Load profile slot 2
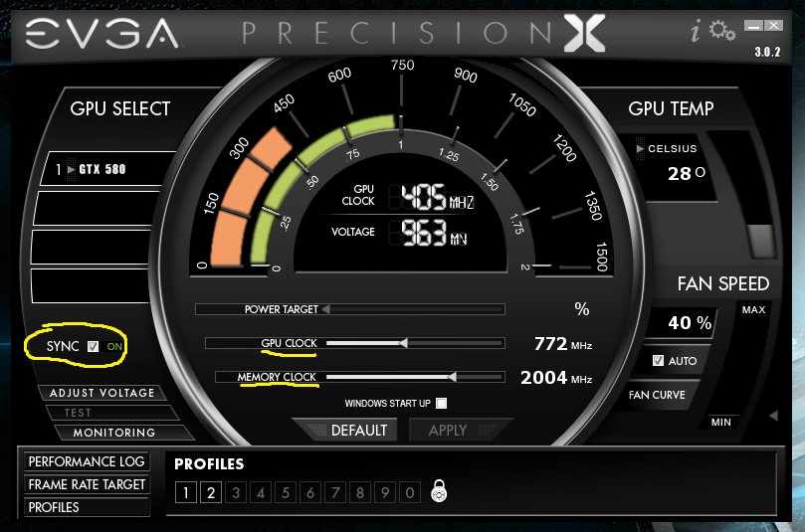Viewport: 805px width, 532px height. (211, 492)
